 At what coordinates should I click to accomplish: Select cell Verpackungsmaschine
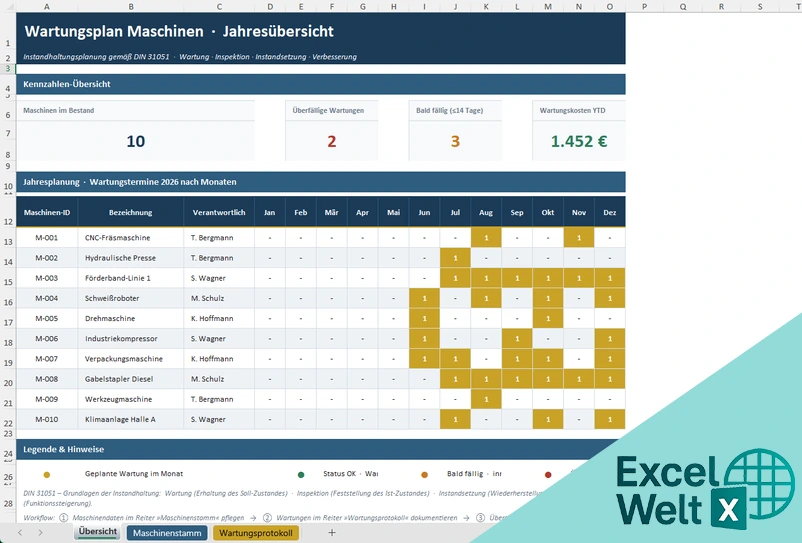[130, 359]
